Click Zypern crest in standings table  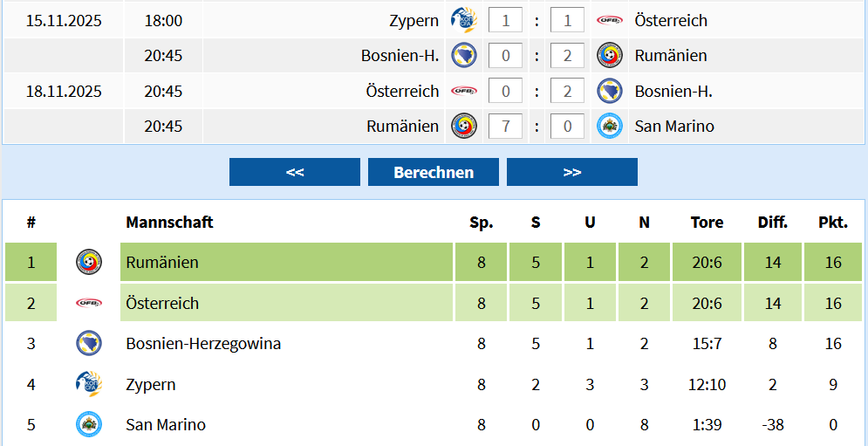click(x=88, y=384)
